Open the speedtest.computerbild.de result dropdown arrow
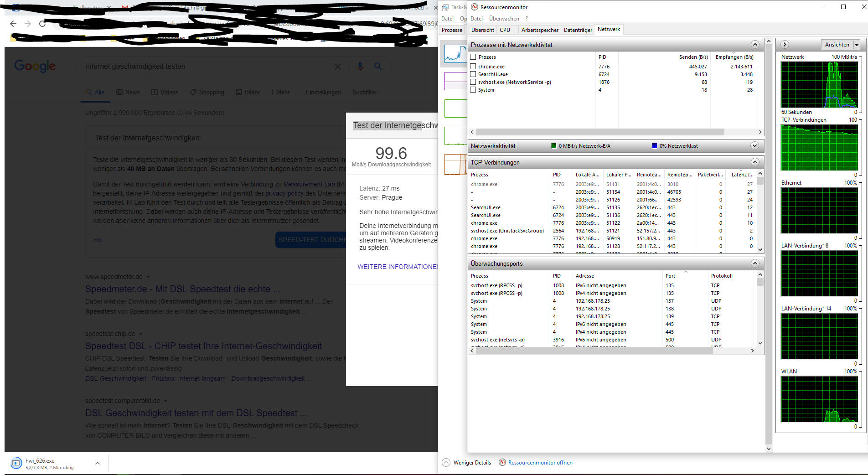 pyautogui.click(x=165, y=401)
